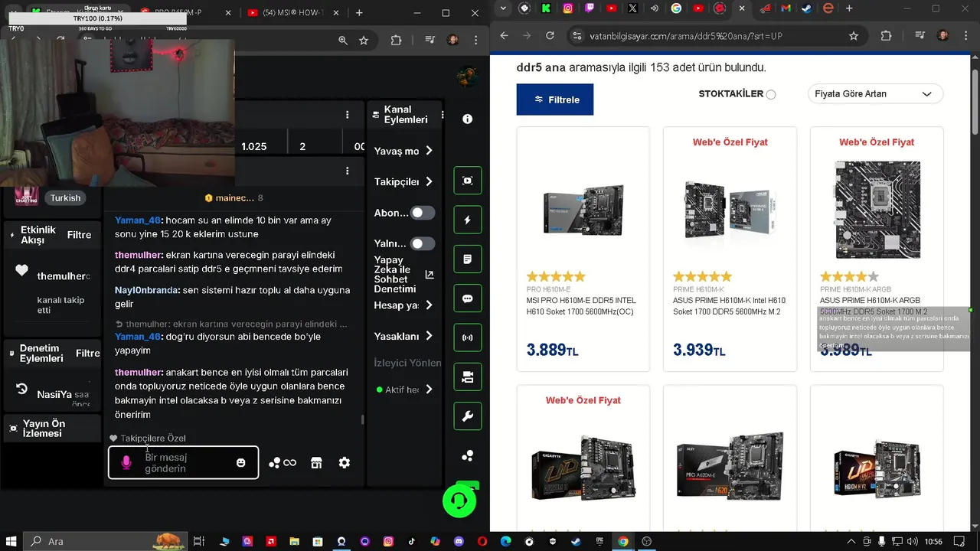The width and height of the screenshot is (980, 551).
Task: Click the wrench tools sidebar icon
Action: [468, 416]
